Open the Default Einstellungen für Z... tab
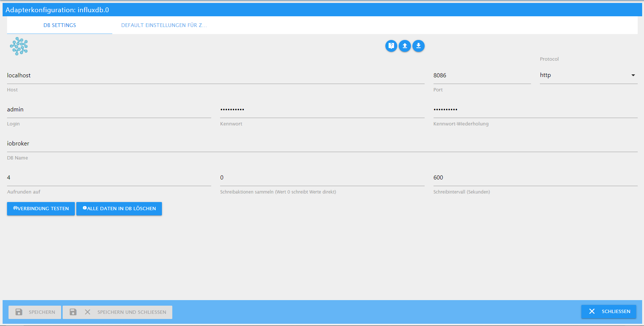644x326 pixels. (164, 25)
